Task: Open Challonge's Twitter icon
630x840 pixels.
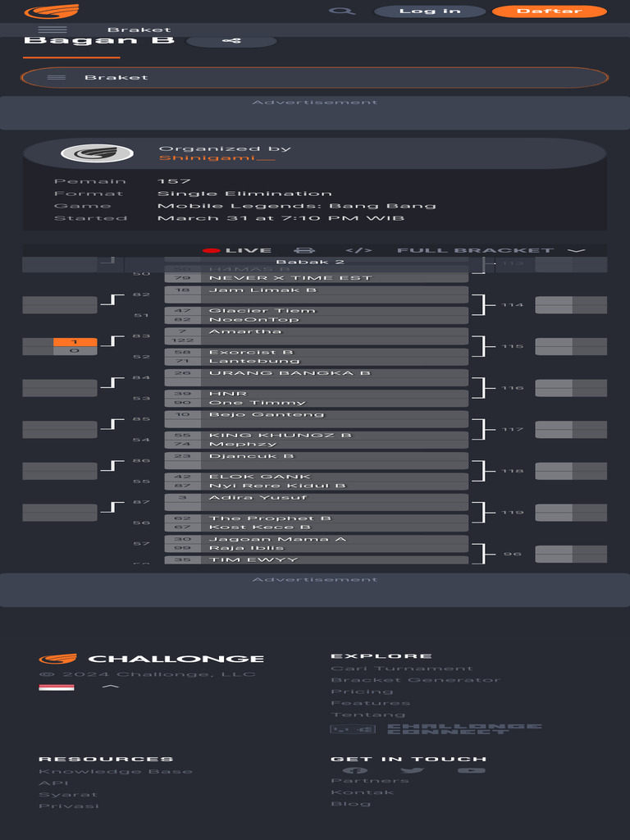Action: point(413,770)
